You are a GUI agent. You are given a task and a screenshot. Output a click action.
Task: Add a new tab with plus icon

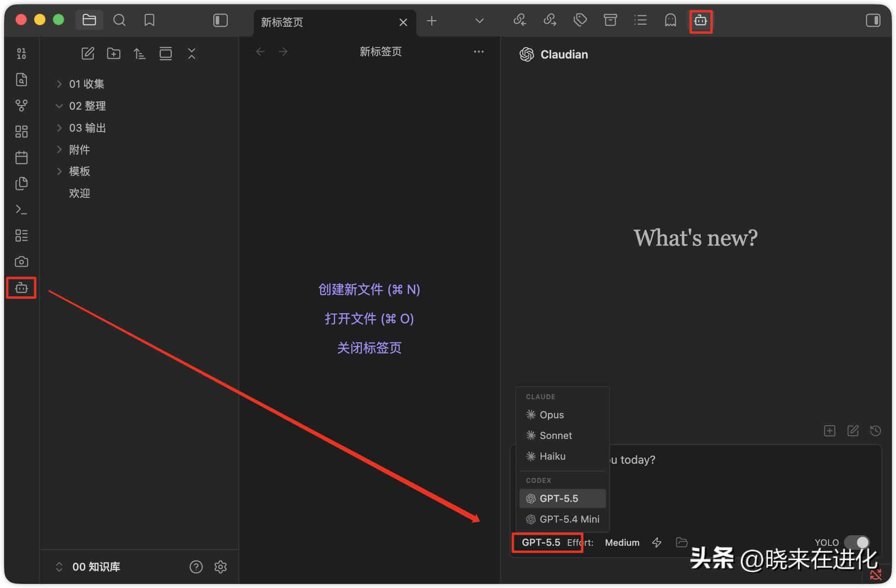point(432,21)
